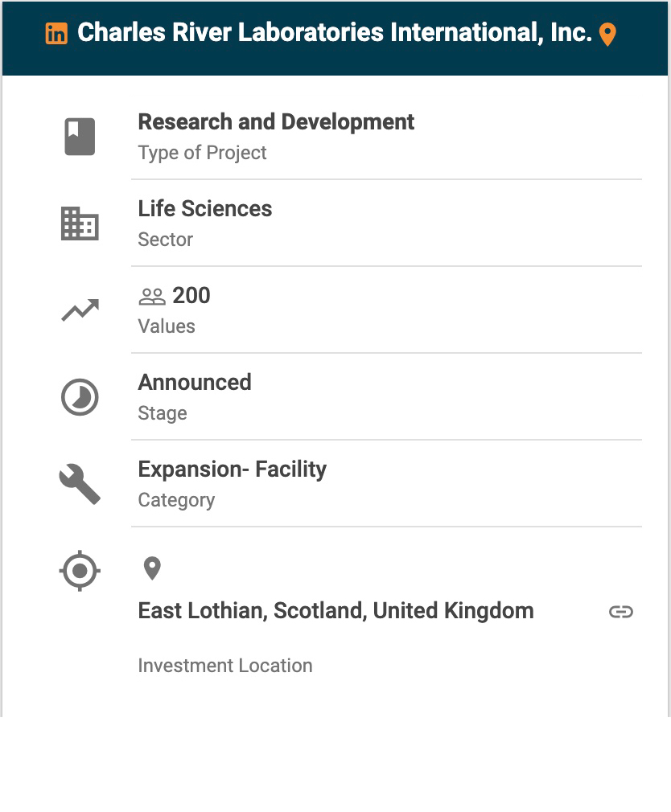This screenshot has height=812, width=671.
Task: Click the Type of Project label
Action: pyautogui.click(x=202, y=153)
